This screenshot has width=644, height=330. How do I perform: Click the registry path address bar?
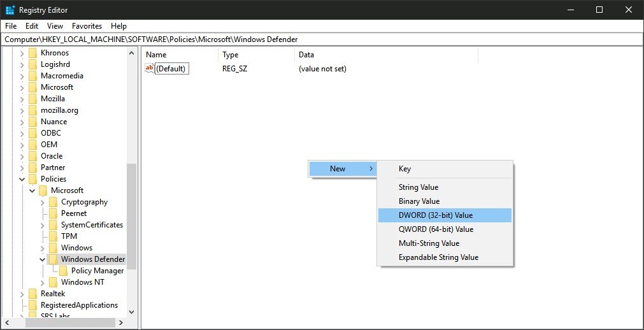[x=322, y=39]
